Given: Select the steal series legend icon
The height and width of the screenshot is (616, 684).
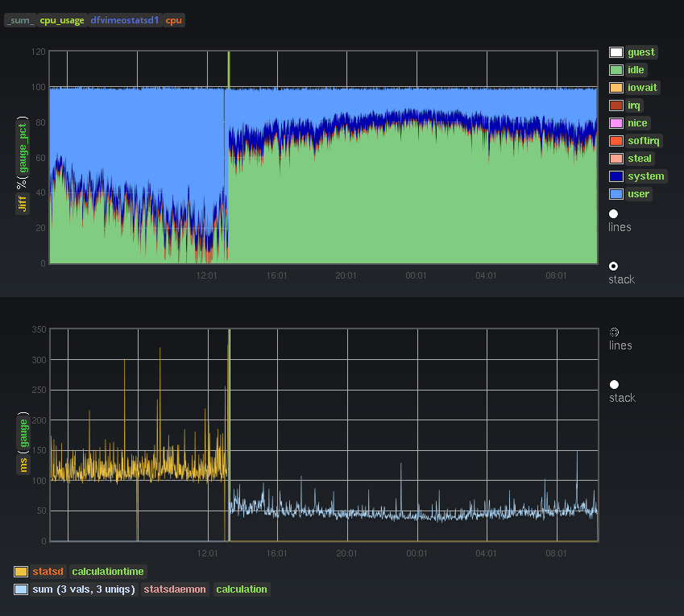Looking at the screenshot, I should (x=614, y=158).
